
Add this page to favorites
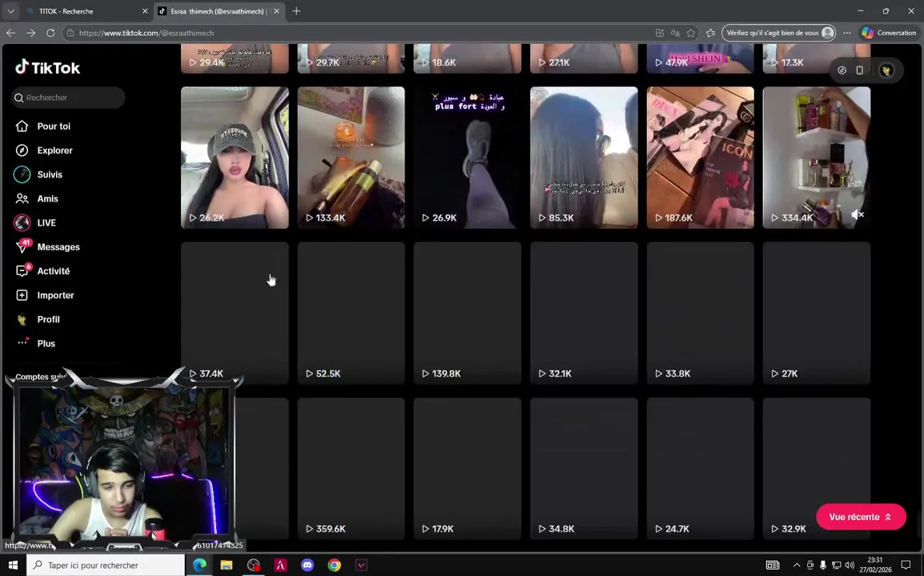(x=691, y=33)
